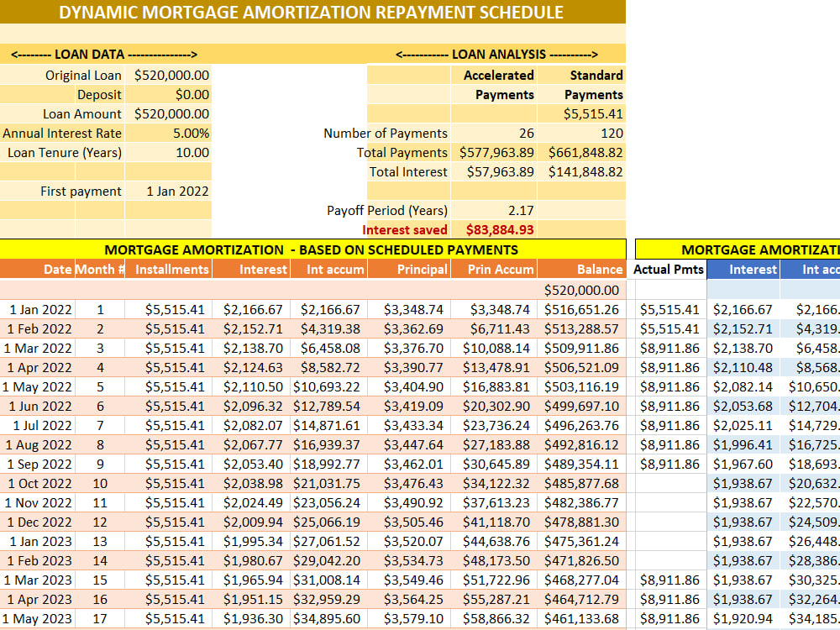Click the 'LOAN DATA' section header
The height and width of the screenshot is (630, 840).
click(104, 54)
